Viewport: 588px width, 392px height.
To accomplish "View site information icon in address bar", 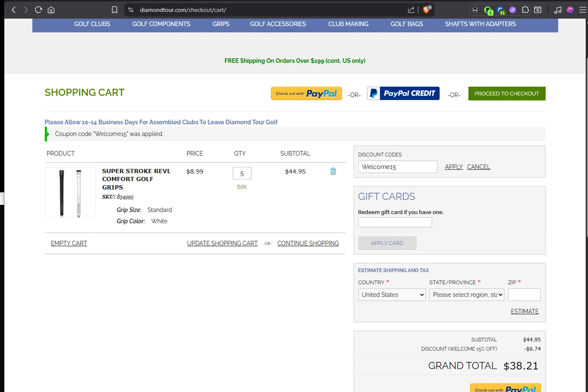I will point(131,10).
